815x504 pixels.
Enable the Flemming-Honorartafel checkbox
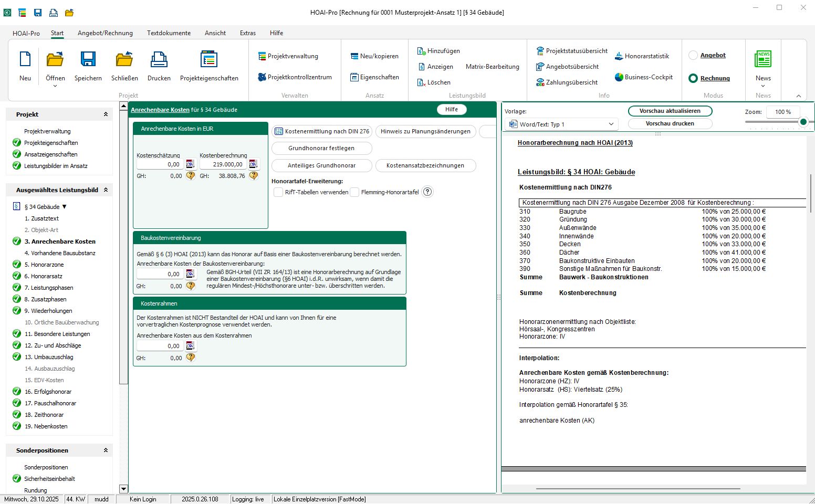(x=356, y=192)
